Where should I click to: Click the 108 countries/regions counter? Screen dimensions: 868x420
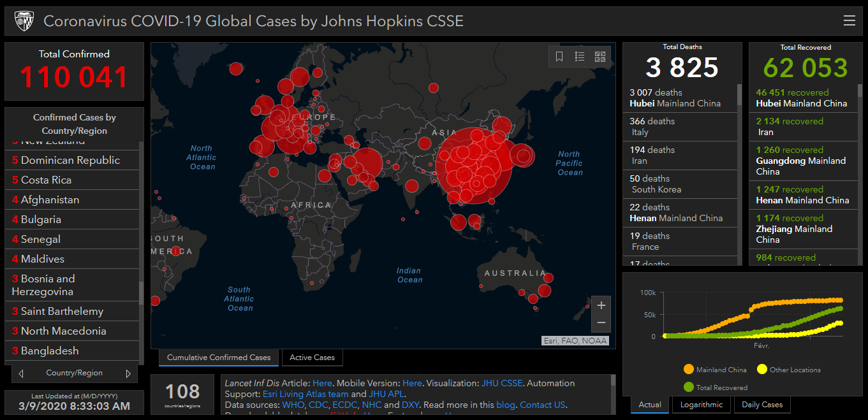[x=182, y=394]
